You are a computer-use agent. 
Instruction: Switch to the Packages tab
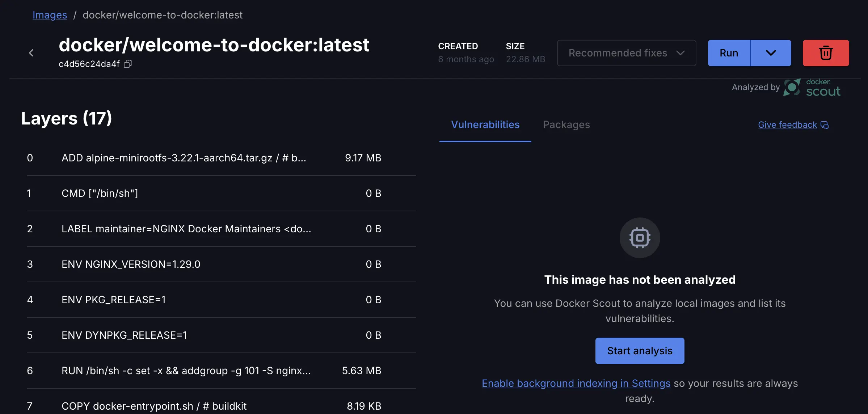pyautogui.click(x=566, y=124)
